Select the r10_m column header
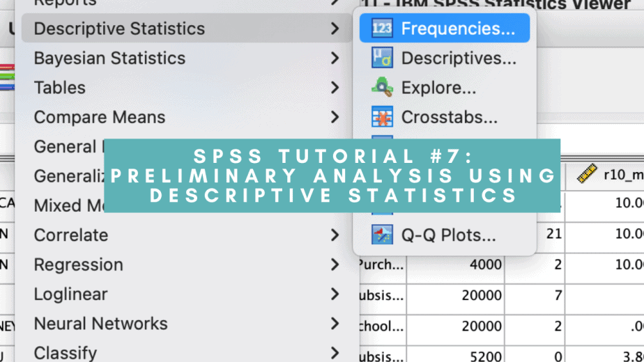Image resolution: width=644 pixels, height=362 pixels. pyautogui.click(x=604, y=174)
